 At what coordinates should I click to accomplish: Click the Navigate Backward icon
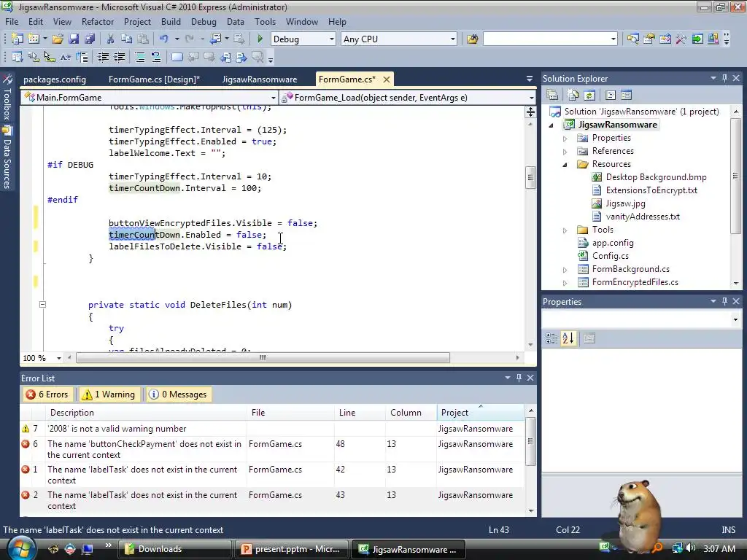216,39
